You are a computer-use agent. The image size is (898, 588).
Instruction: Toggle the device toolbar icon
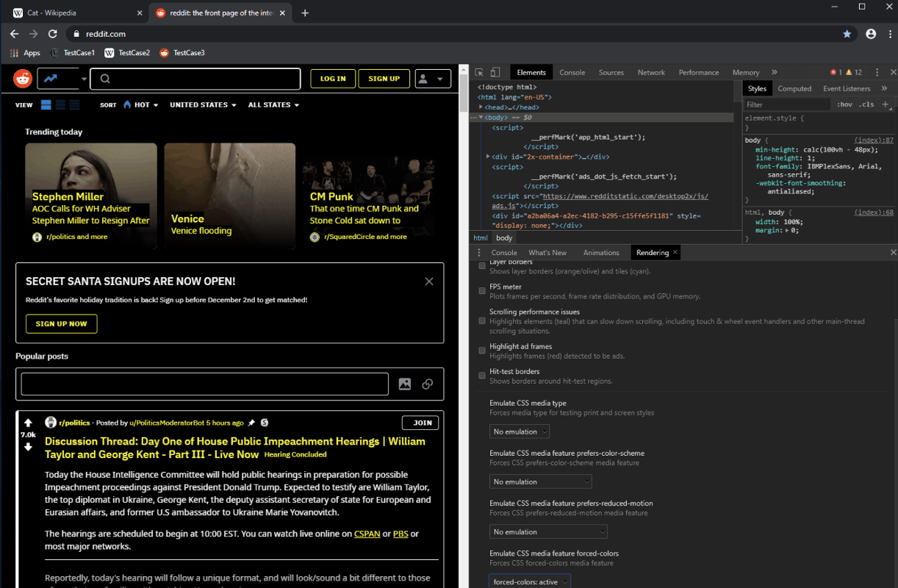tap(495, 73)
